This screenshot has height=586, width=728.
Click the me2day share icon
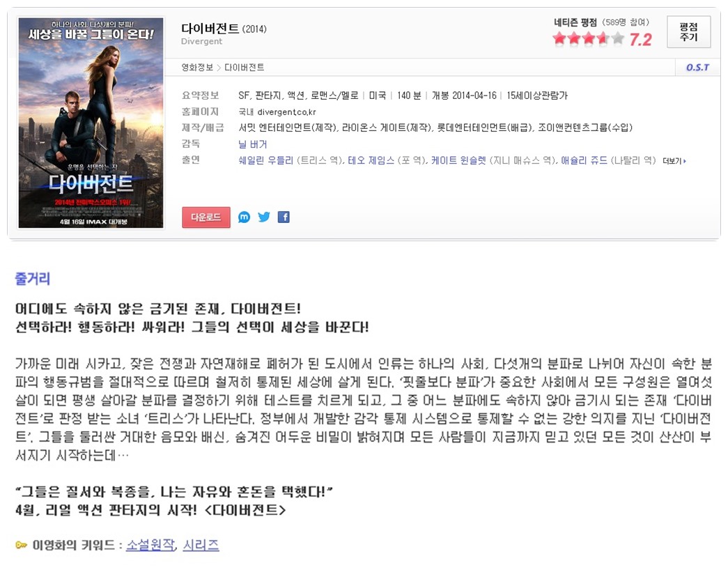point(245,217)
